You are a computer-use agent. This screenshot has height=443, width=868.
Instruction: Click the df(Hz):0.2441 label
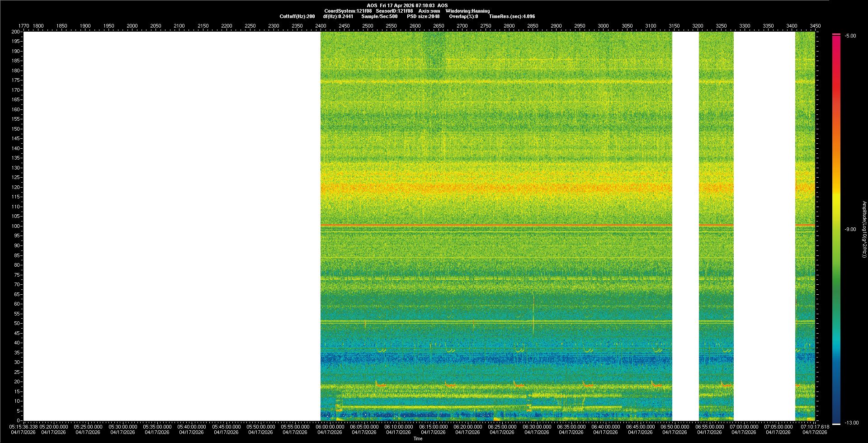point(338,16)
